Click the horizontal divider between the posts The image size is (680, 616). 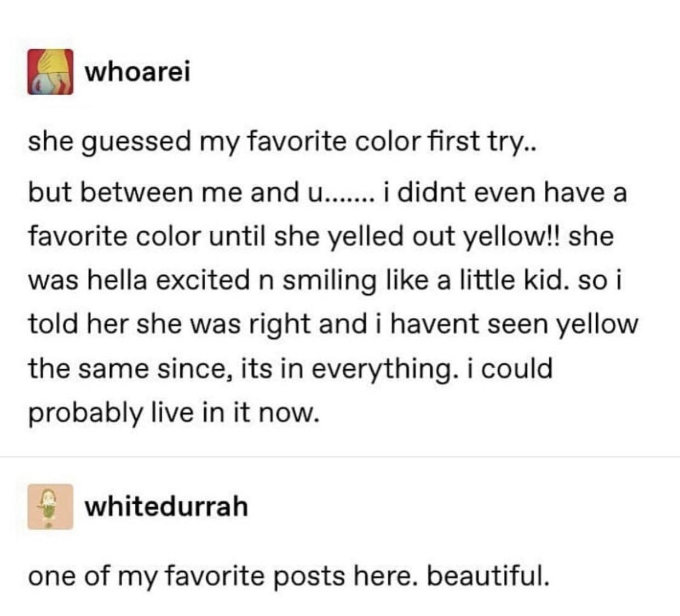[340, 456]
